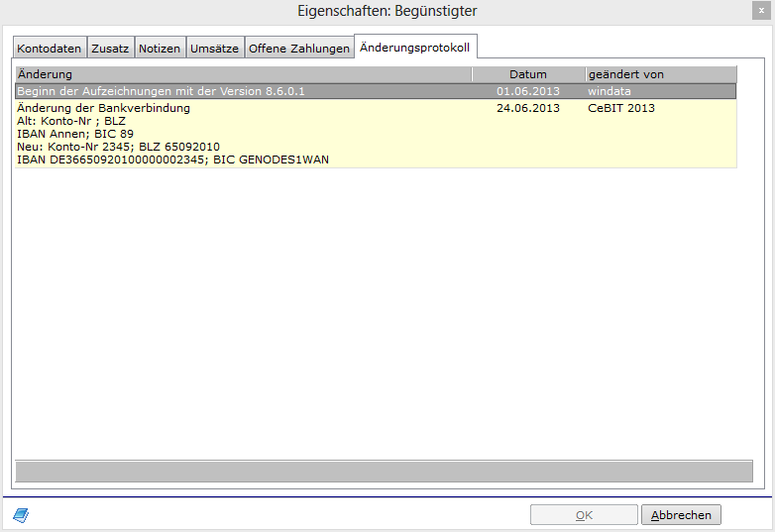Viewport: 775px width, 532px height.
Task: Click the line IBAN Annen; BIC 89
Action: [x=75, y=134]
